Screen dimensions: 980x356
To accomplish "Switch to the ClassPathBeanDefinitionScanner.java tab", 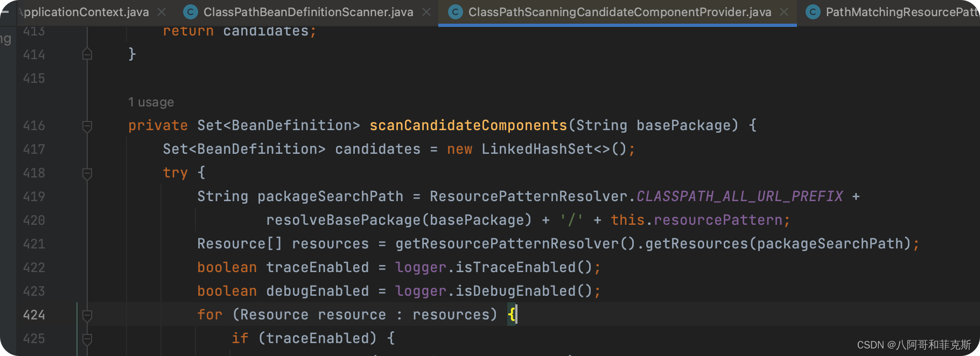I will tap(308, 12).
